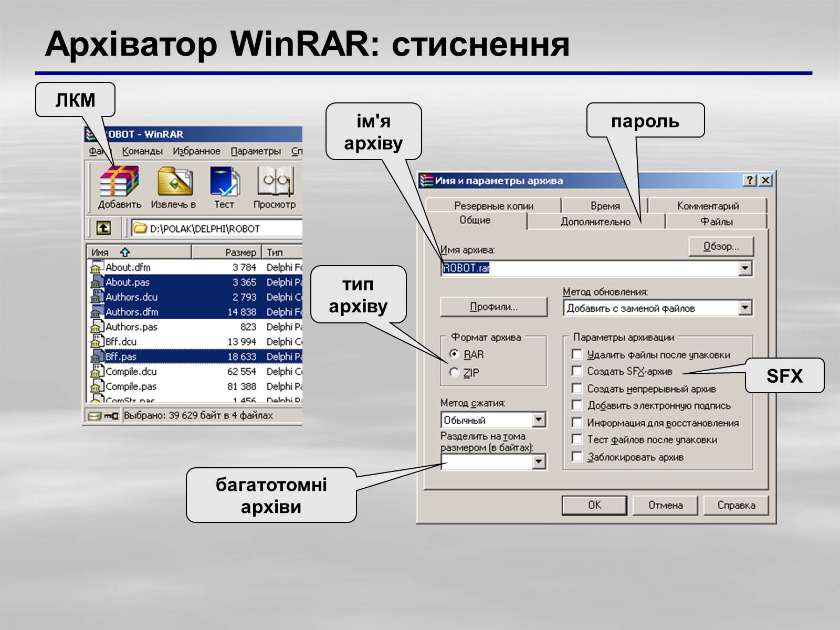Select ZIP archive format
The image size is (840, 630).
(455, 372)
